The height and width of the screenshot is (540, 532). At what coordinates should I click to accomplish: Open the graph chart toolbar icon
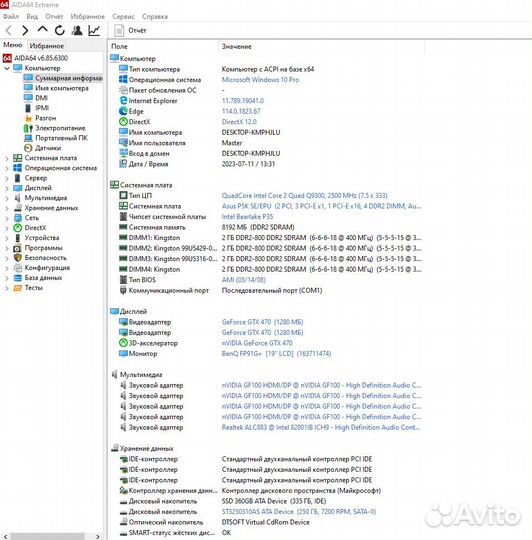(94, 31)
